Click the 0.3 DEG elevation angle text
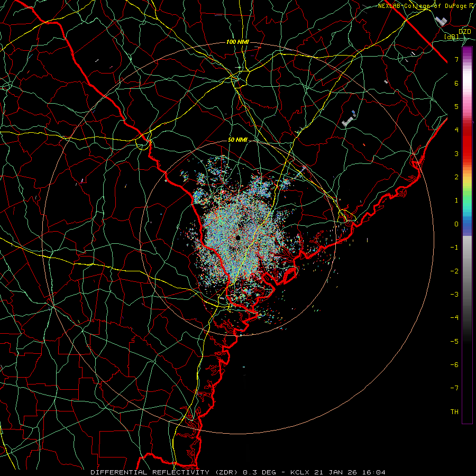The height and width of the screenshot is (476, 476). (x=260, y=472)
